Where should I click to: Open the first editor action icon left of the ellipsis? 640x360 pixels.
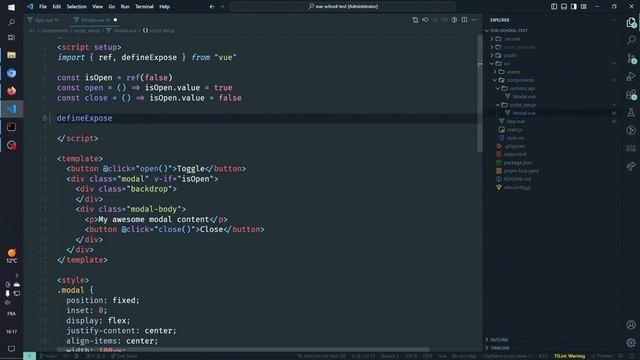pyautogui.click(x=416, y=20)
